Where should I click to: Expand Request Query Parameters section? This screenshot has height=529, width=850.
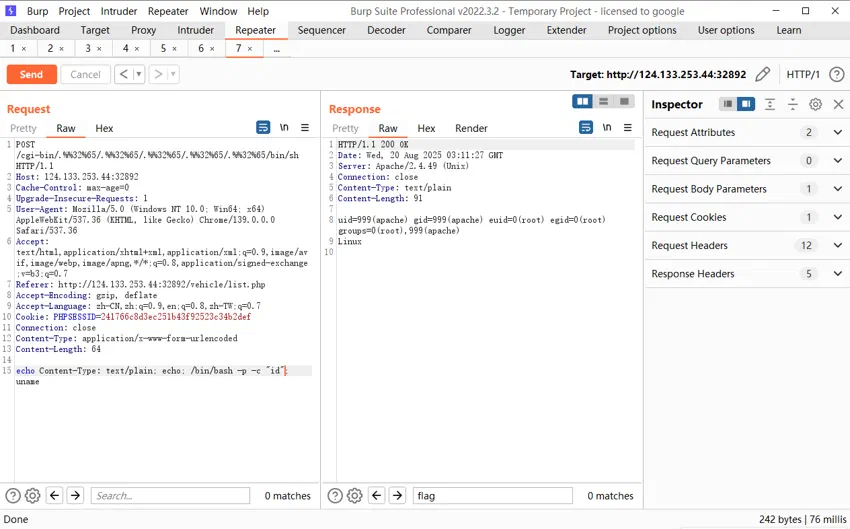tap(838, 160)
